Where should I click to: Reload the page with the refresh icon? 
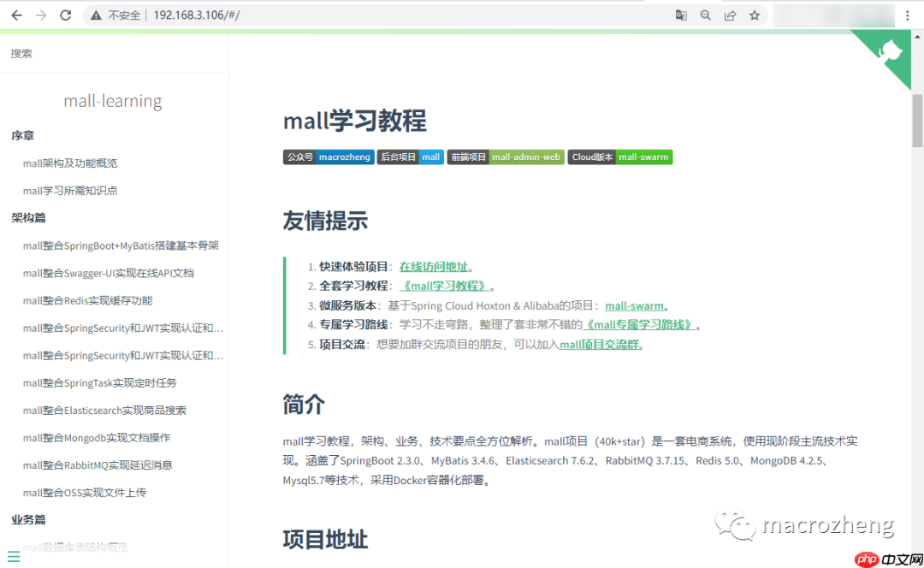[x=65, y=15]
